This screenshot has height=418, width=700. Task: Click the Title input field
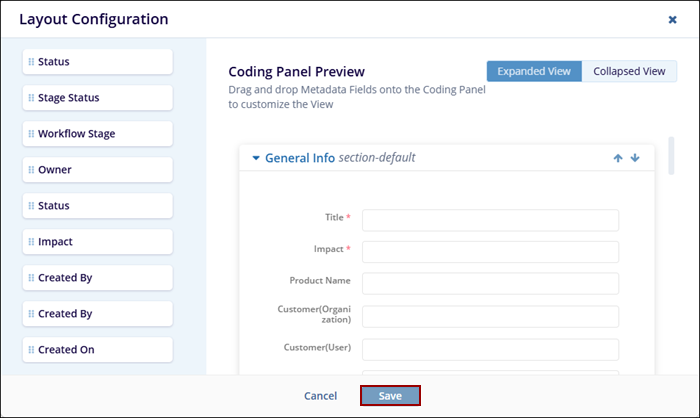490,220
